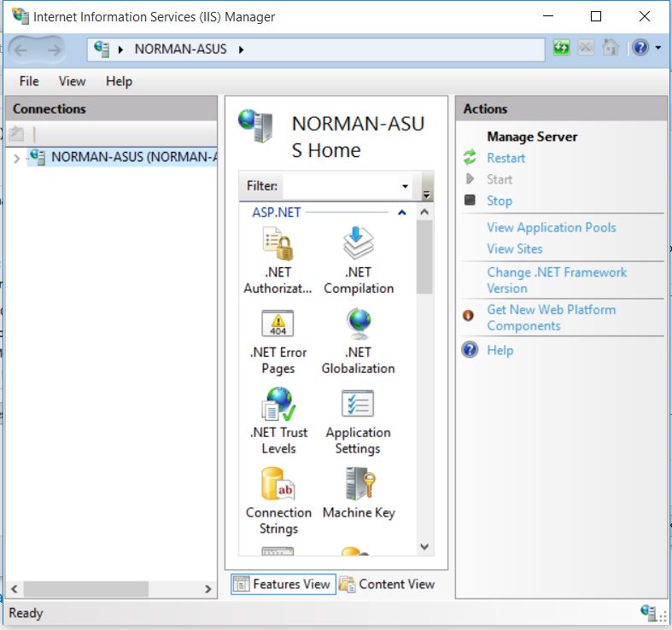Click View Sites link
Screen dimensions: 672x630
(x=514, y=248)
